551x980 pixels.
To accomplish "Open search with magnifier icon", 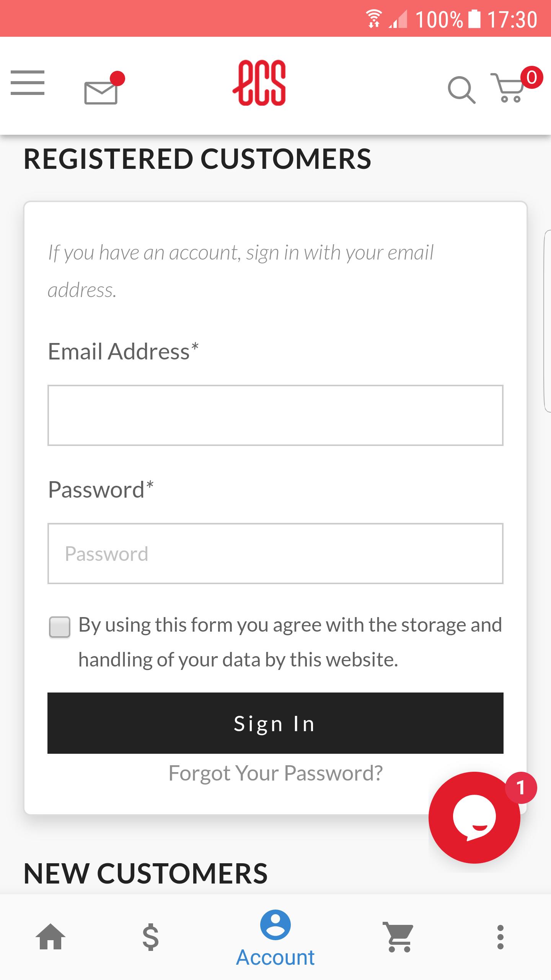I will (461, 90).
